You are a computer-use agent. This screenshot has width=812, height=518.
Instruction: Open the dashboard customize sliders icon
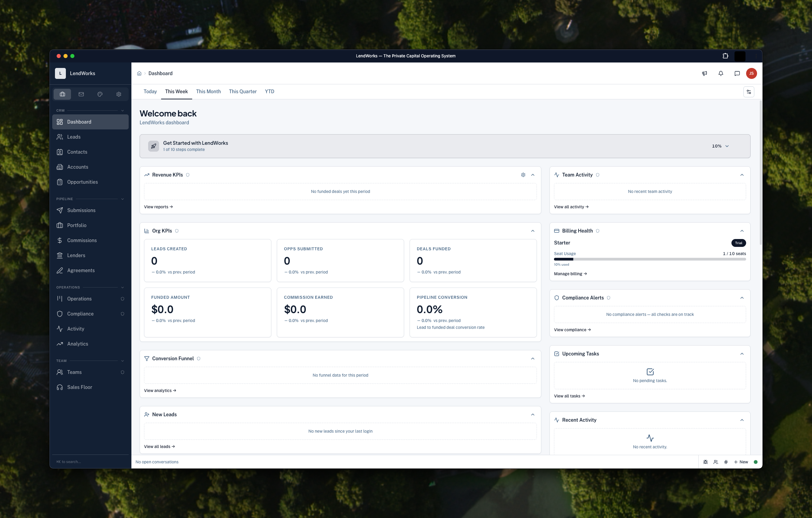749,92
